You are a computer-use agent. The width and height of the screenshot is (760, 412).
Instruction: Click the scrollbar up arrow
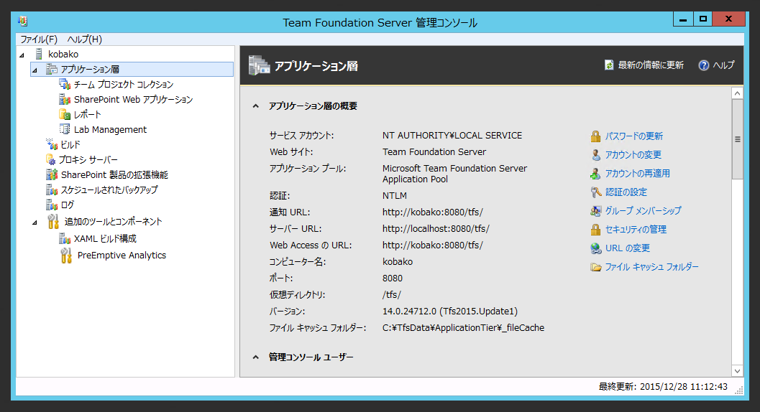(737, 93)
